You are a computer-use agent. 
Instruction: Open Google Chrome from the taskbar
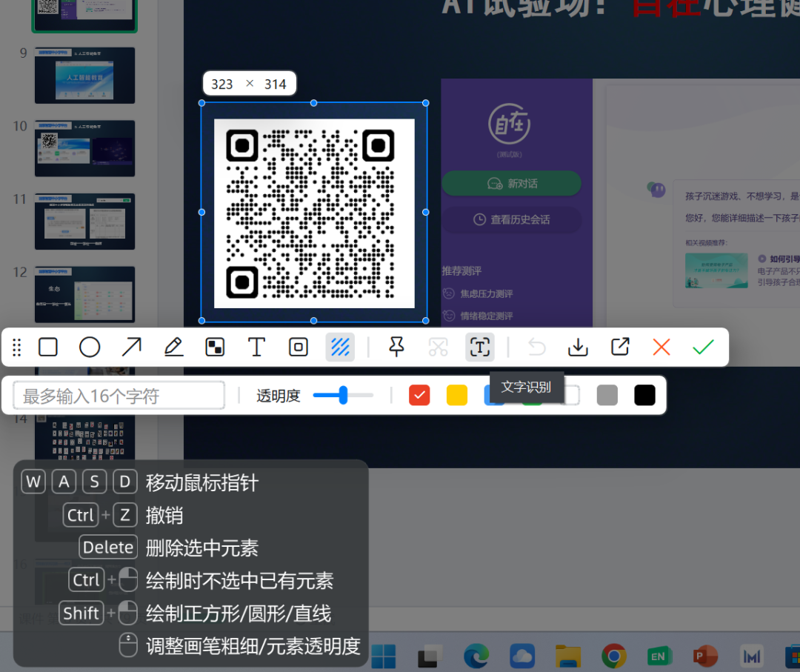(x=615, y=656)
